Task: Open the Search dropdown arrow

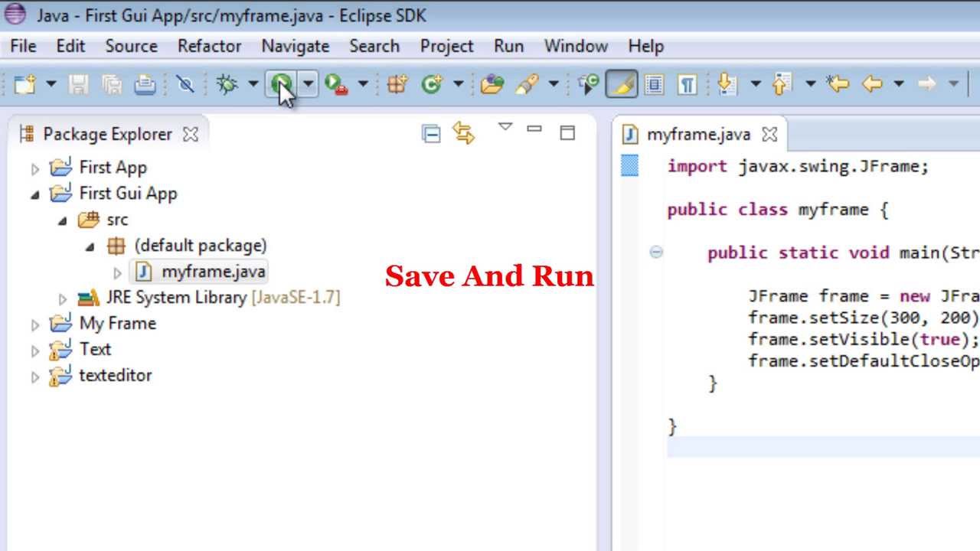Action: point(553,83)
